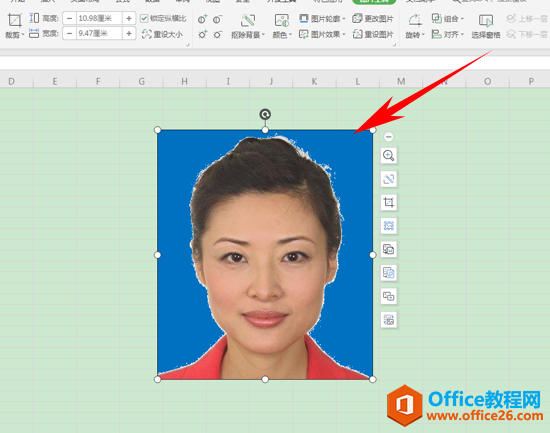Screen dimensions: 550x433
Task: Open the selection pane (选择窗格)
Action: [x=486, y=26]
